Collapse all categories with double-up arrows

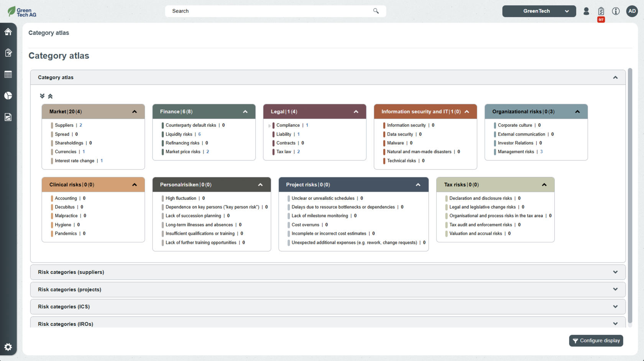[x=50, y=96]
